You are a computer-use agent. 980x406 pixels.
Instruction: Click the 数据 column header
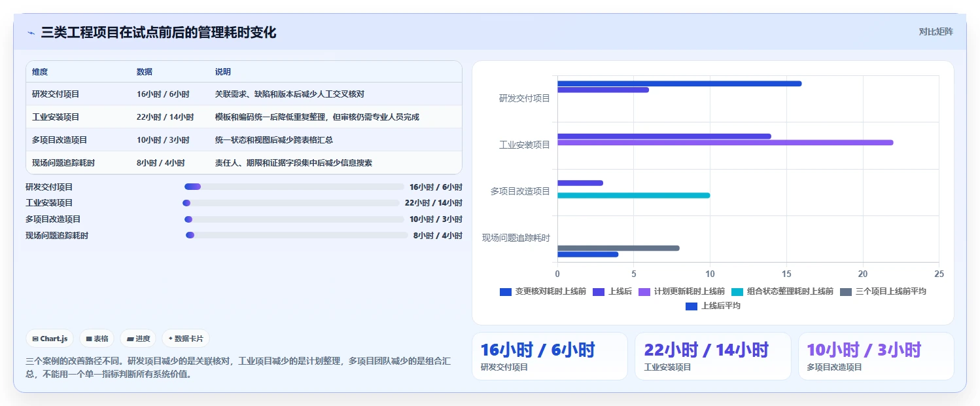coord(145,72)
